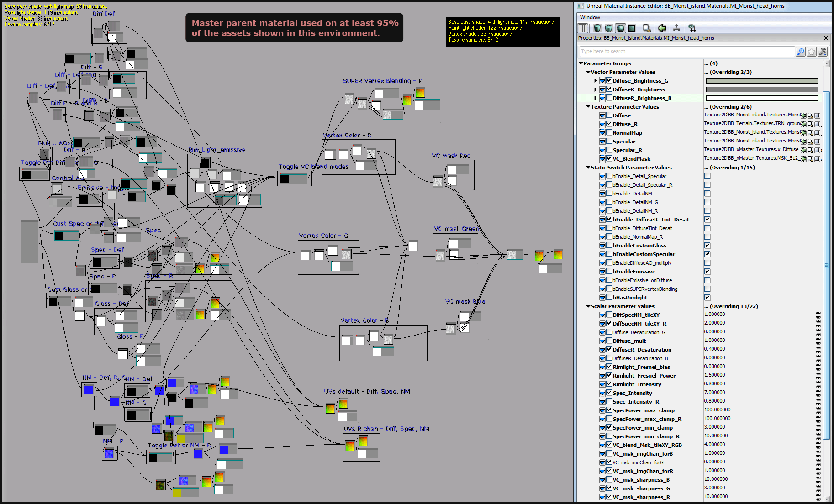The image size is (834, 504).
Task: Select the cube preview primitive icon
Action: click(608, 28)
